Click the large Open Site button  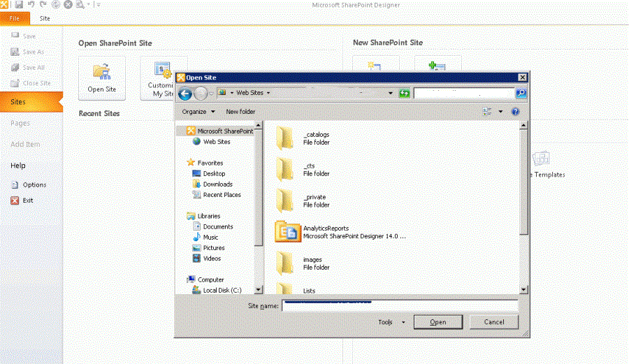102,78
